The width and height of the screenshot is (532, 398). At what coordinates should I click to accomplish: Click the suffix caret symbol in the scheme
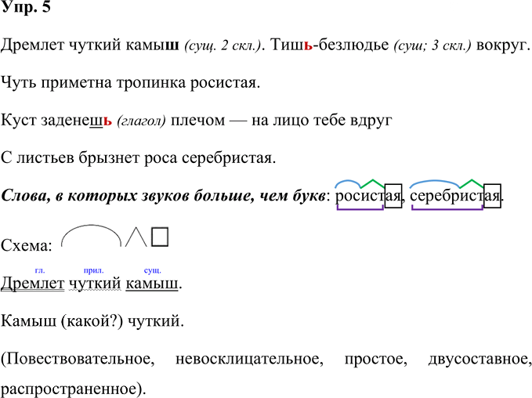tap(136, 237)
